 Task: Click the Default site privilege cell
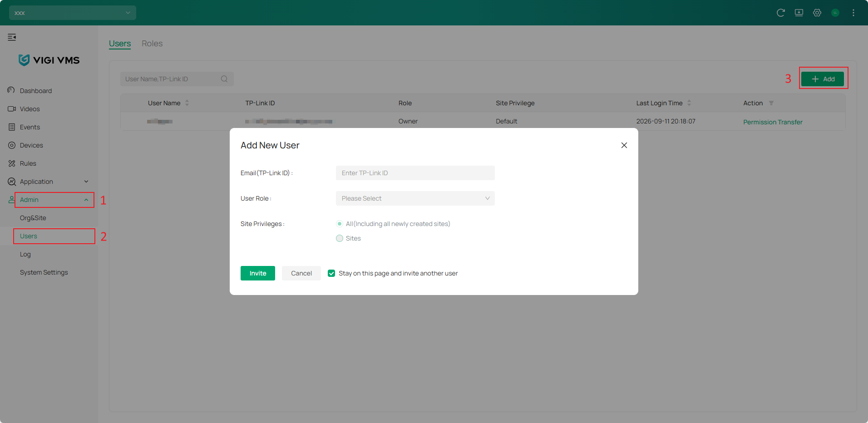507,121
